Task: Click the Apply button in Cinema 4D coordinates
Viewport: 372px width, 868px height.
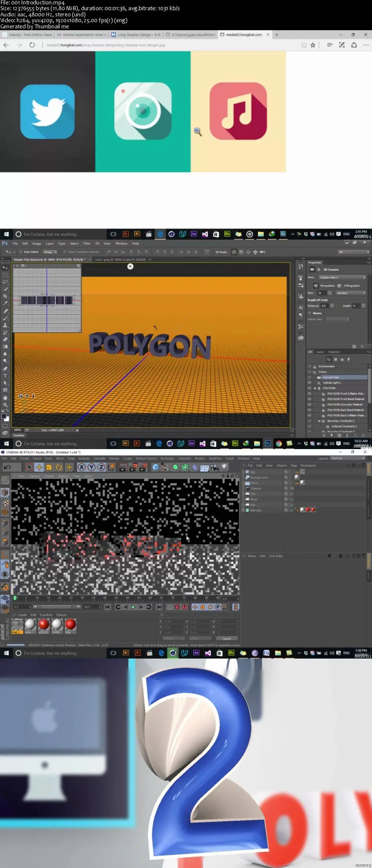Action: pos(227,639)
